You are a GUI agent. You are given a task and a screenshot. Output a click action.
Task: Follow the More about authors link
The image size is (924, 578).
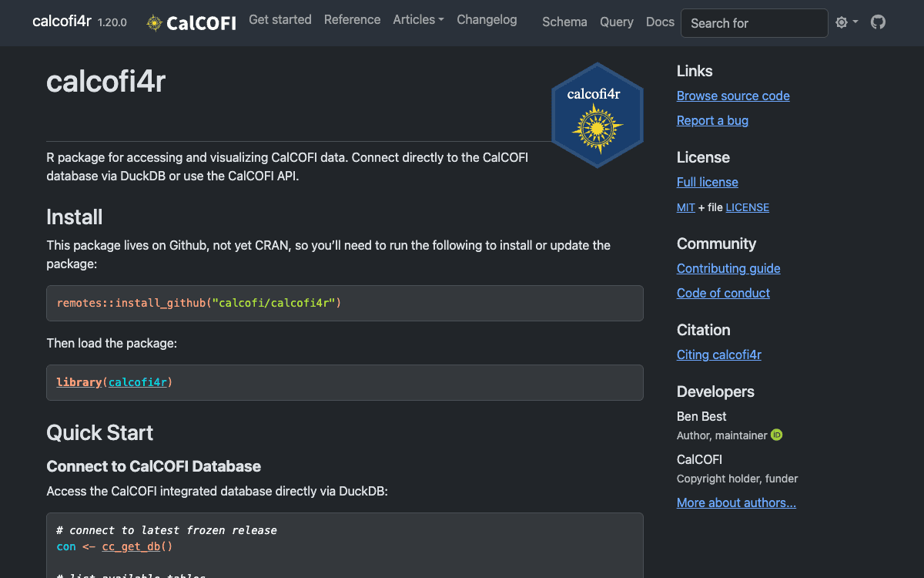coord(736,502)
